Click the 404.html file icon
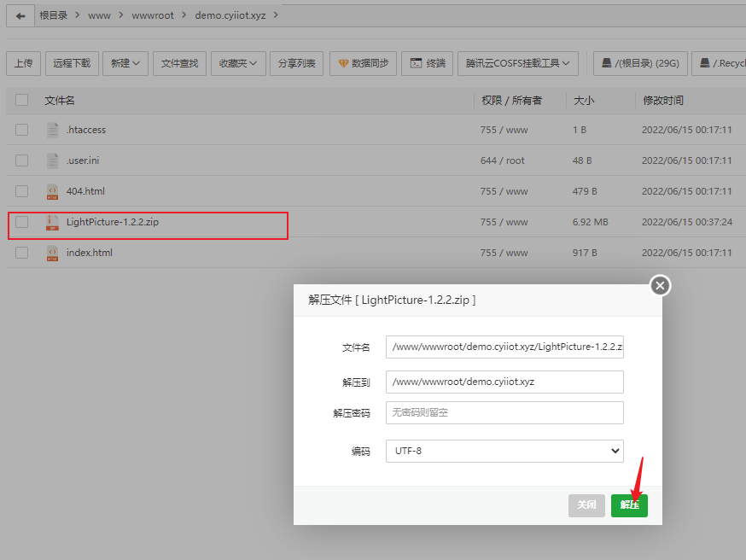 point(52,192)
